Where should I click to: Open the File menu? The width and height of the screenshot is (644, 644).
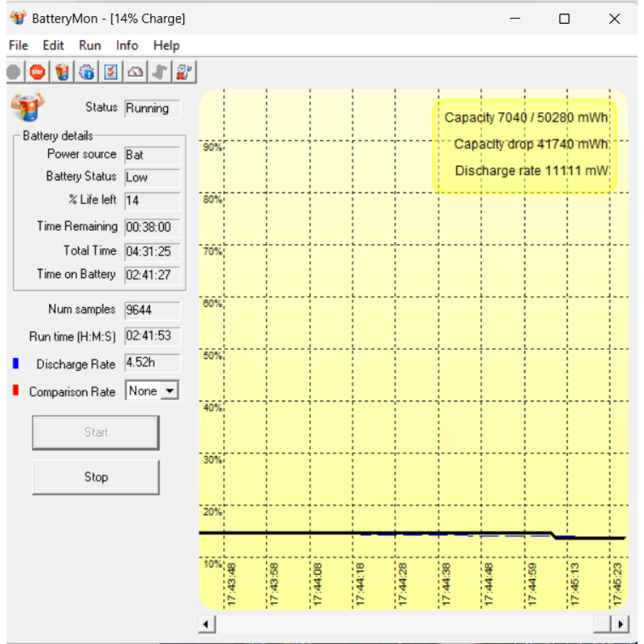[18, 45]
